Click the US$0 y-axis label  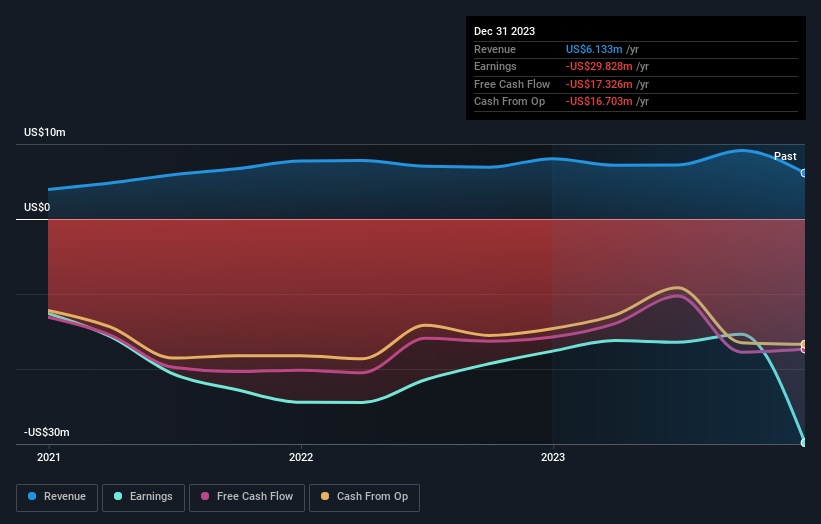coord(37,207)
